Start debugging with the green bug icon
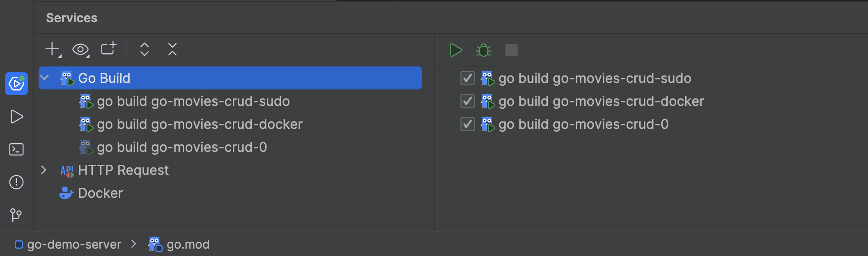 click(x=484, y=50)
